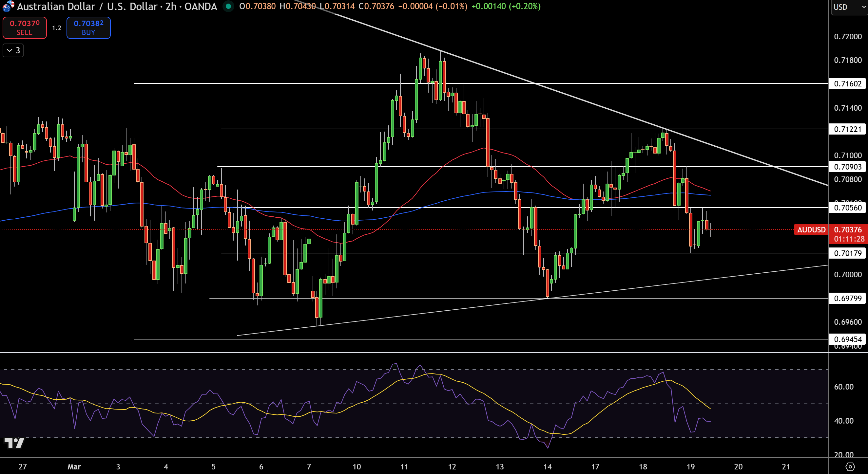
Task: Click the close price C0.70376 value
Action: (x=376, y=6)
